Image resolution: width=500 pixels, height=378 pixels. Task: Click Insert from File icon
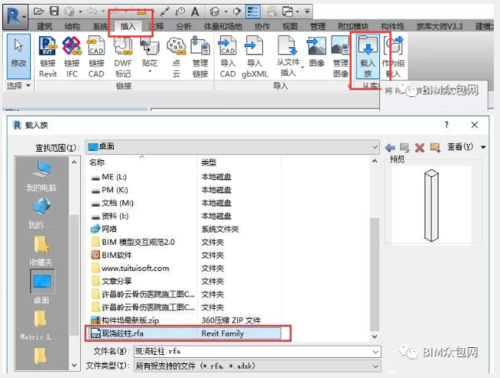(288, 56)
